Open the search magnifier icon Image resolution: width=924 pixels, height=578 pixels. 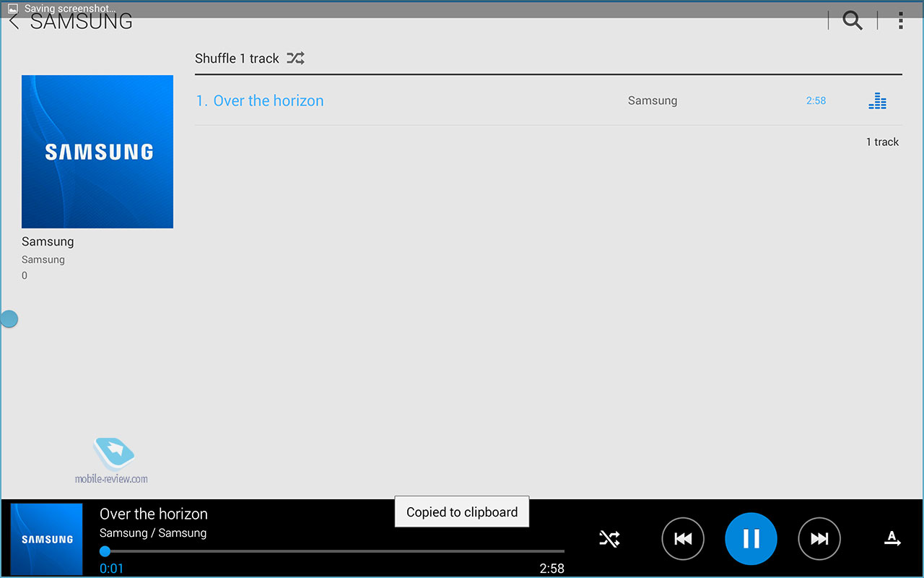pyautogui.click(x=853, y=21)
